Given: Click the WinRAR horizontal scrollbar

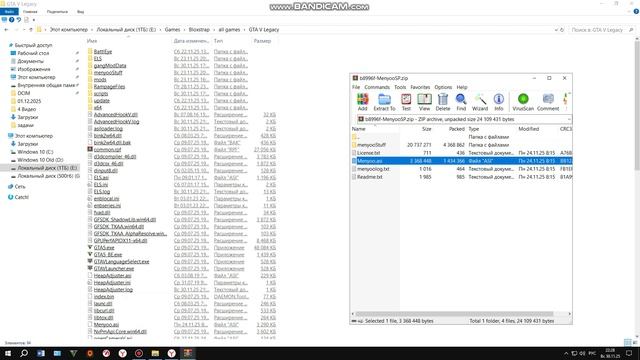Looking at the screenshot, I should click(x=454, y=314).
